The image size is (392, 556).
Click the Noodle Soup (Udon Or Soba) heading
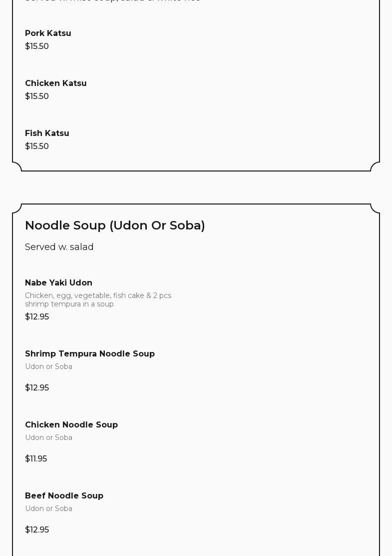(115, 225)
